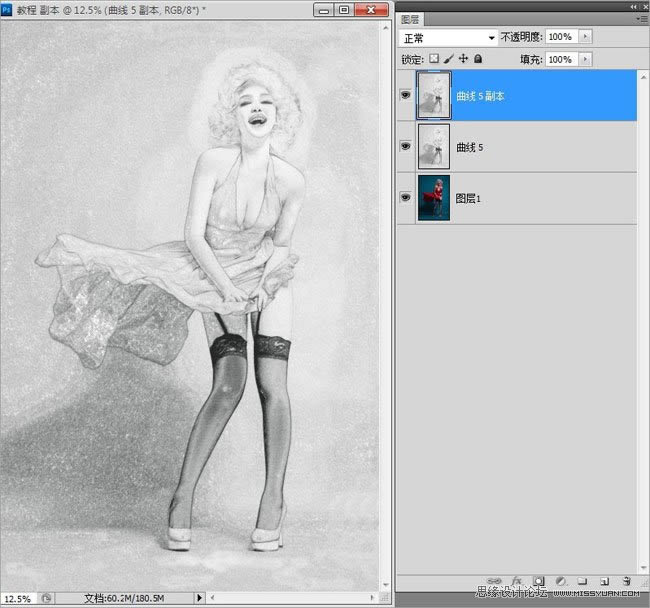Click the 12.5% zoom level field
The width and height of the screenshot is (650, 608).
[x=17, y=597]
